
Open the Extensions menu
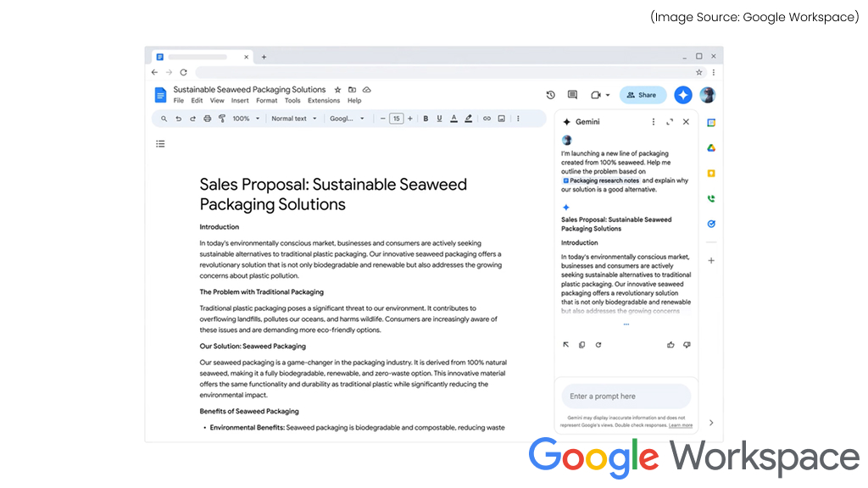point(324,101)
